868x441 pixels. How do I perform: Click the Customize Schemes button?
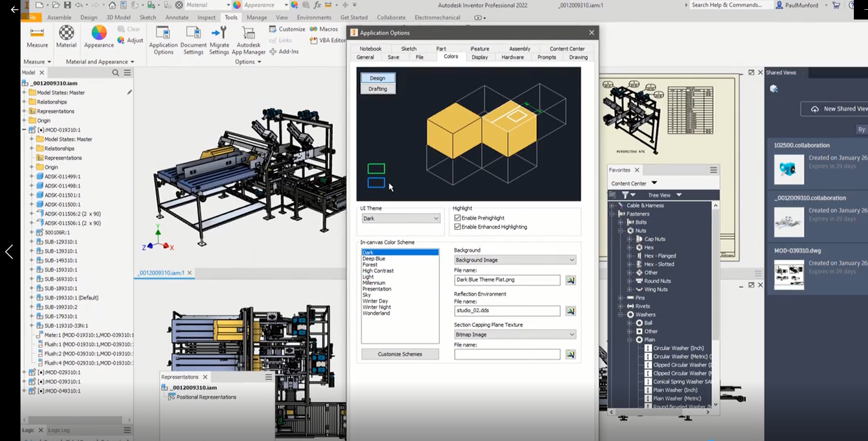(x=400, y=354)
